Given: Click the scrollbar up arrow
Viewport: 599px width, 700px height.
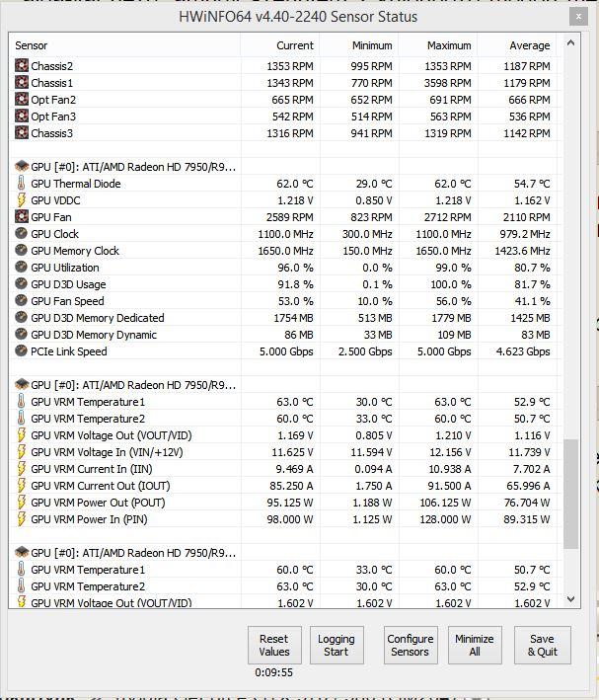Looking at the screenshot, I should click(570, 42).
